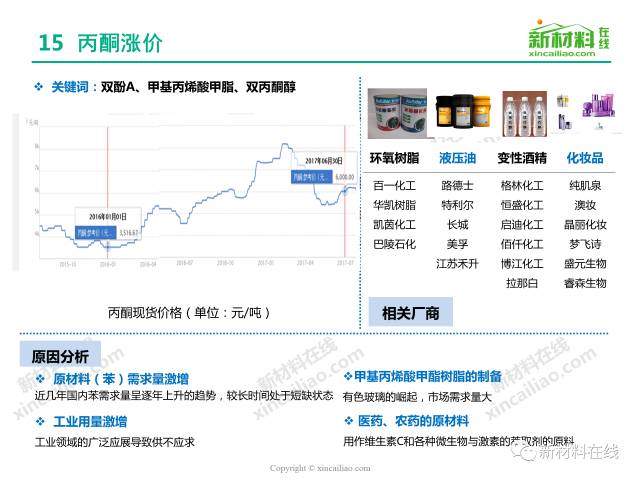Click manufacturer 江苏禾升
Viewport: 640px width, 480px height.
click(457, 264)
